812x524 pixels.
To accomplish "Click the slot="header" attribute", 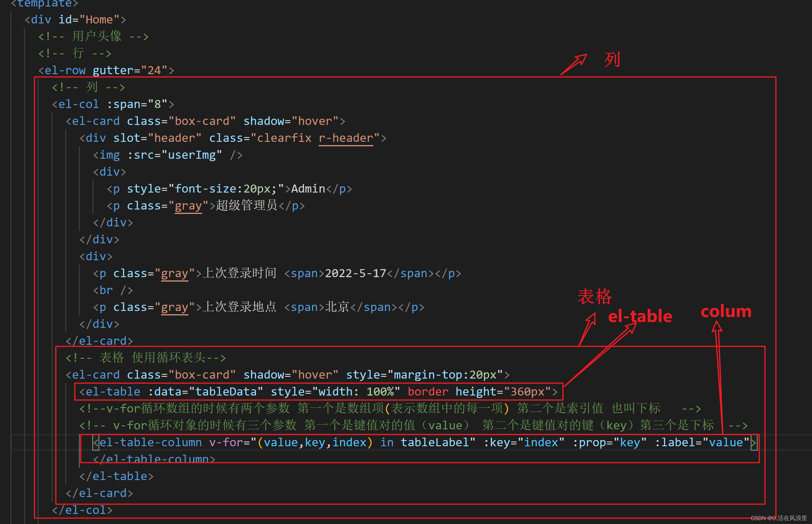I will pyautogui.click(x=157, y=138).
